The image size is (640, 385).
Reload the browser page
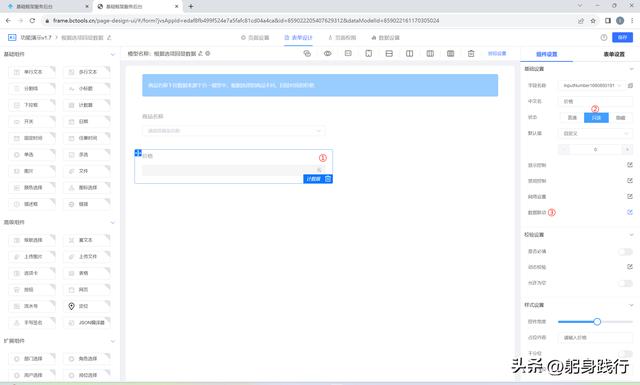[x=32, y=20]
